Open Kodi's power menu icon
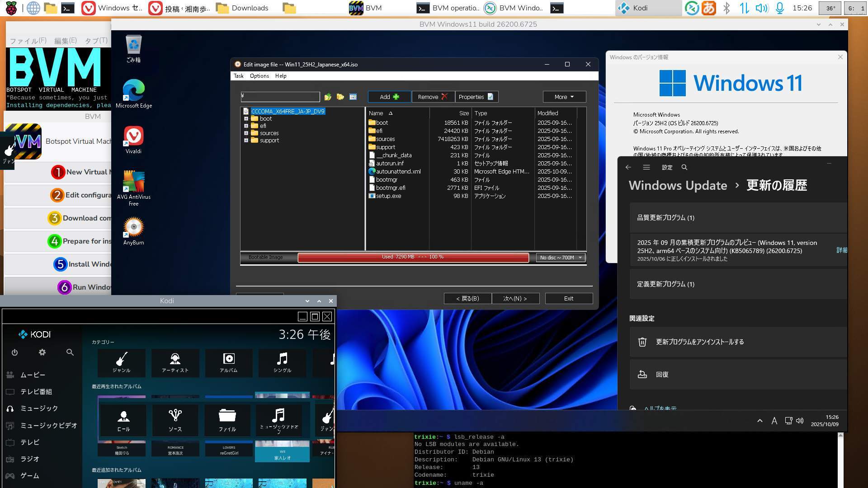 click(x=14, y=352)
